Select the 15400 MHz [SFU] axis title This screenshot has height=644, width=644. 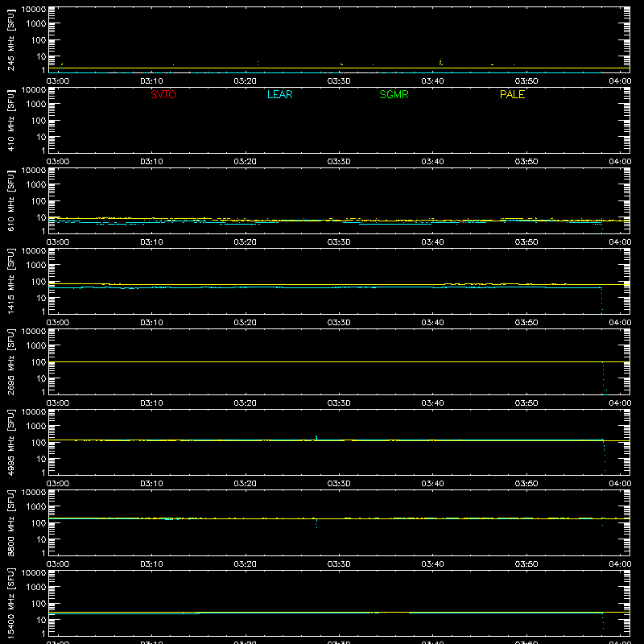point(10,603)
